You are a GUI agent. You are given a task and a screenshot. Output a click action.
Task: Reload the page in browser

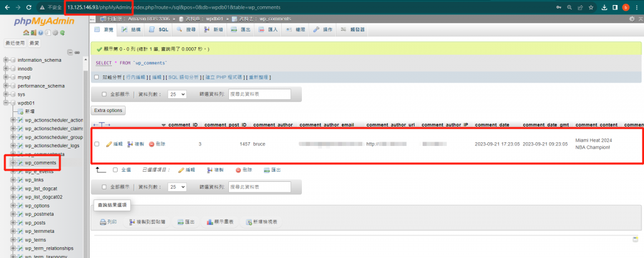click(29, 8)
